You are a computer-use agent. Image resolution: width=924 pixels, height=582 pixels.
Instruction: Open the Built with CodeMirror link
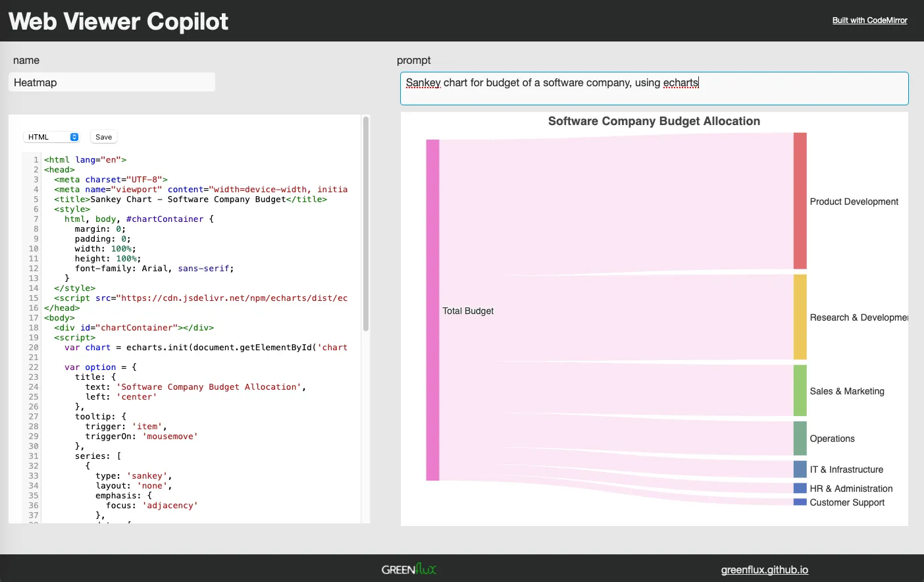869,20
